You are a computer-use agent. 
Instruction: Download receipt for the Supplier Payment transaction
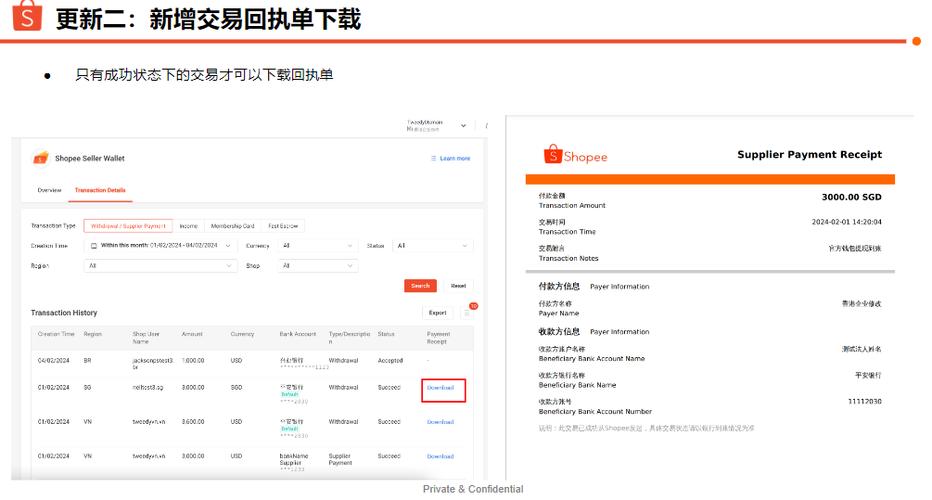(440, 457)
